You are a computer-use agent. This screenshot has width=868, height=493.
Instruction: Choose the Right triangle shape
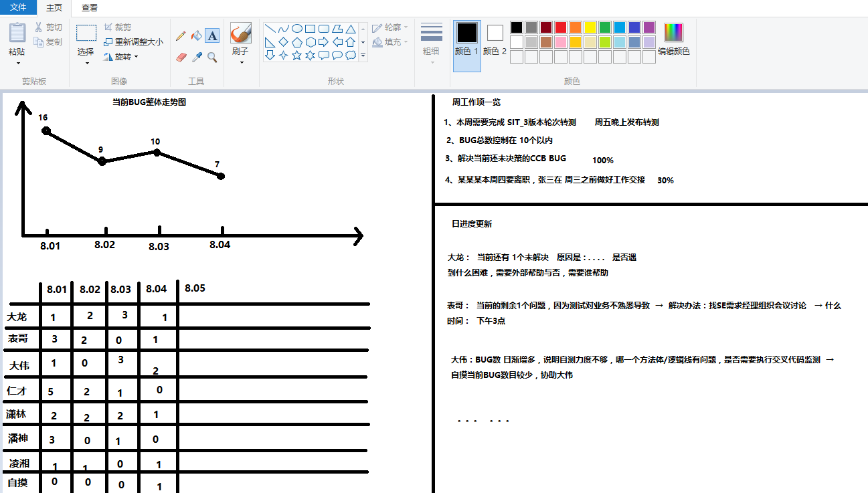(270, 42)
